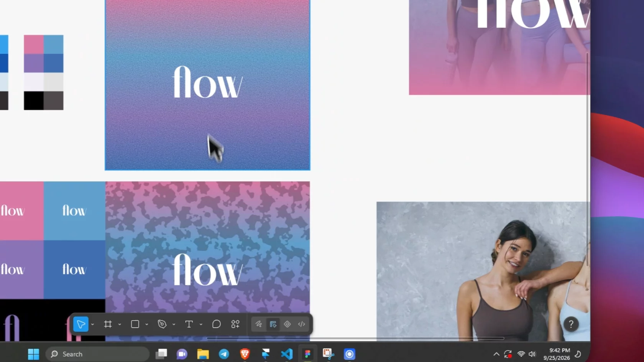The height and width of the screenshot is (362, 644).
Task: Open Telegram from the taskbar
Action: tap(224, 354)
